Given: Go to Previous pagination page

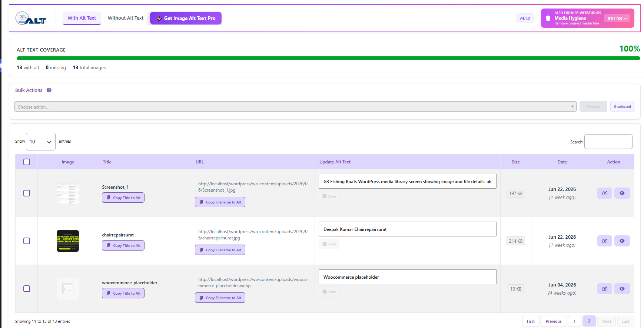Looking at the screenshot, I should tap(554, 321).
